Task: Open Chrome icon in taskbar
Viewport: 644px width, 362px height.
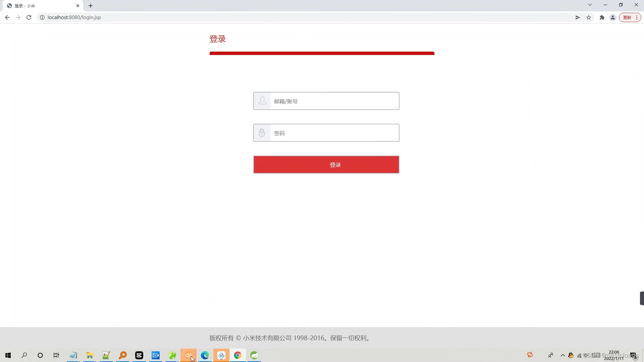Action: pos(237,355)
